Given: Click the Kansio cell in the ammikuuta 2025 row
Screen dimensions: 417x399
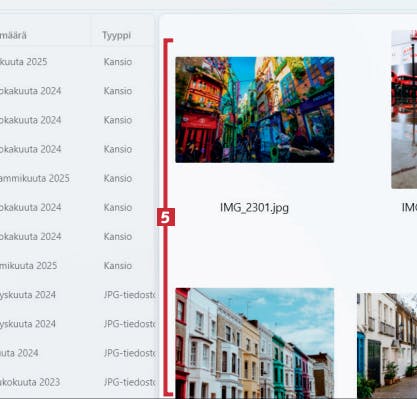Looking at the screenshot, I should coord(118,178).
